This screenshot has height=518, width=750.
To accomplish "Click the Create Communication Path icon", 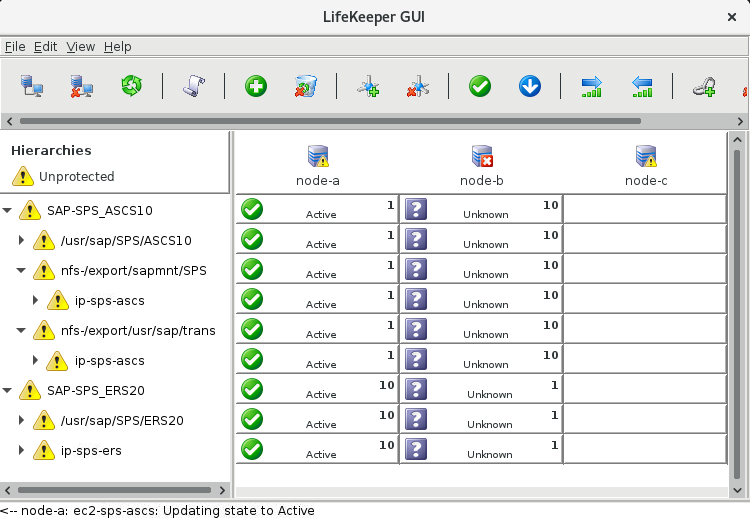I will coord(368,87).
